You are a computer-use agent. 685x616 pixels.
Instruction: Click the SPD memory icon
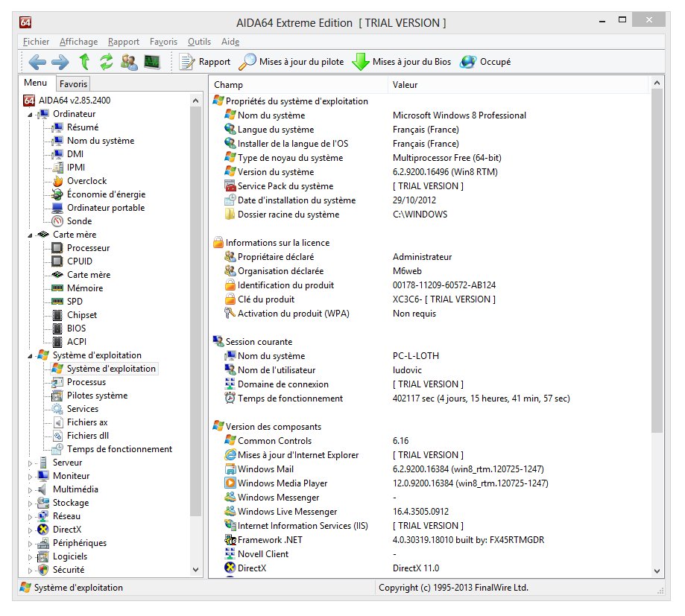point(57,301)
